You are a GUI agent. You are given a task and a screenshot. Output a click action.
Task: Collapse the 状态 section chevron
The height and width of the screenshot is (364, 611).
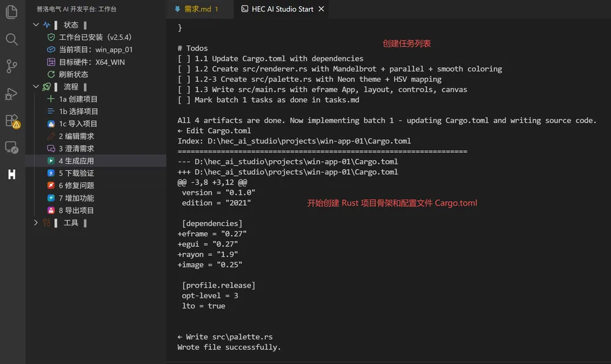pyautogui.click(x=36, y=25)
